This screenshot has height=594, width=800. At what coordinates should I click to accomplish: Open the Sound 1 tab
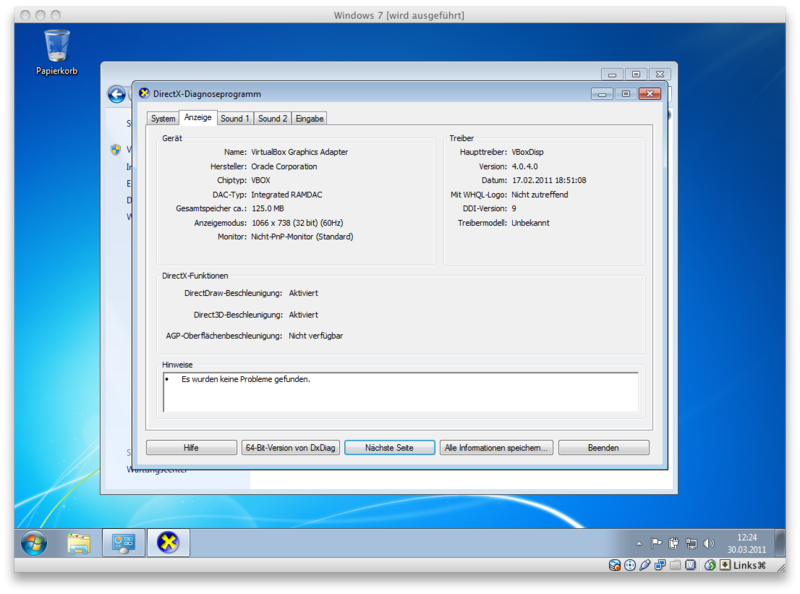(235, 118)
